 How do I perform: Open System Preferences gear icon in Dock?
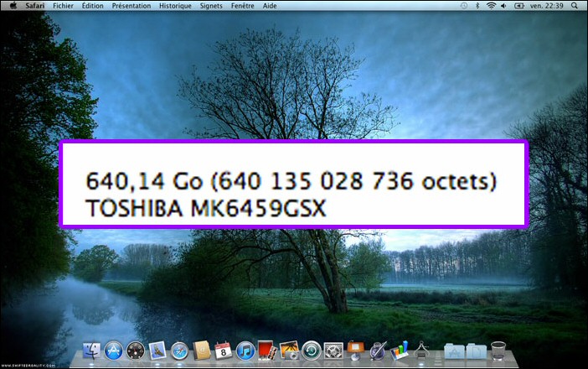(333, 351)
